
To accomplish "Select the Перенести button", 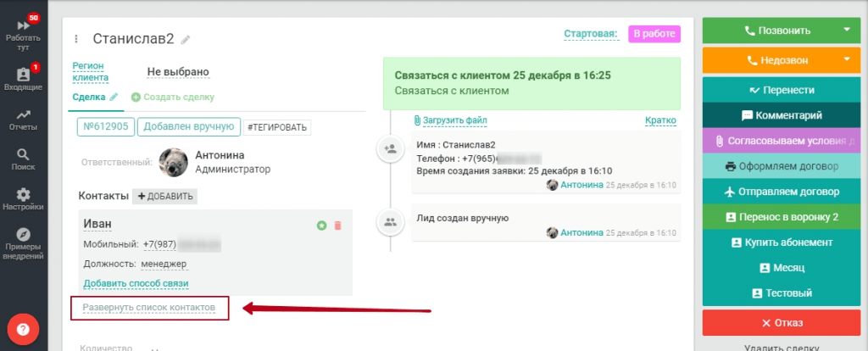I will pyautogui.click(x=783, y=90).
